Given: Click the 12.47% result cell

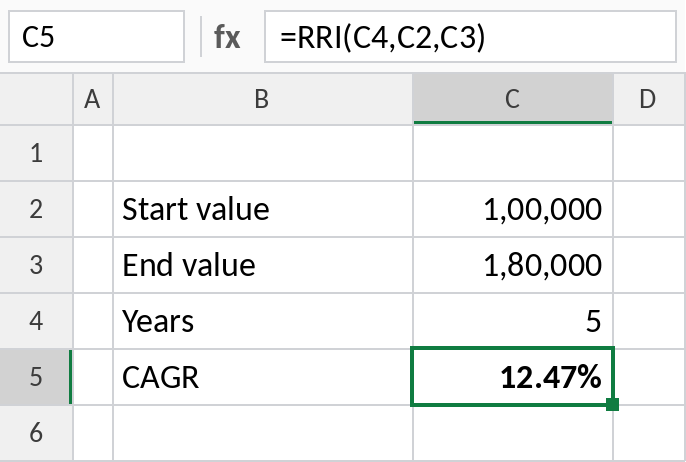Looking at the screenshot, I should click(x=513, y=377).
